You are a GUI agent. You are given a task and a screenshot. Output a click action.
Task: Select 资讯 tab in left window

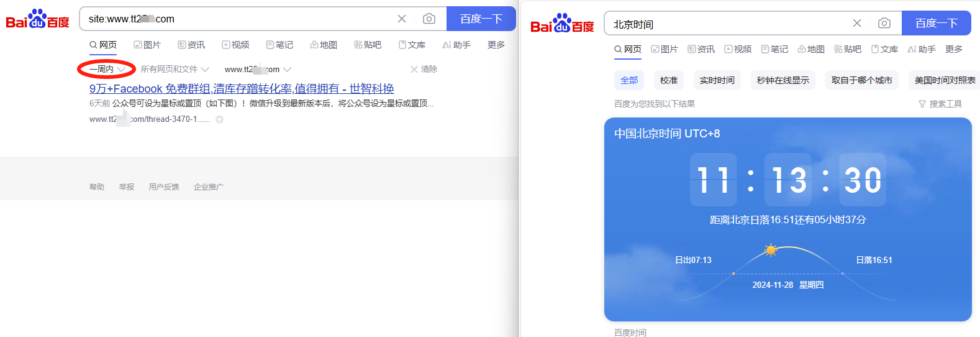[191, 45]
